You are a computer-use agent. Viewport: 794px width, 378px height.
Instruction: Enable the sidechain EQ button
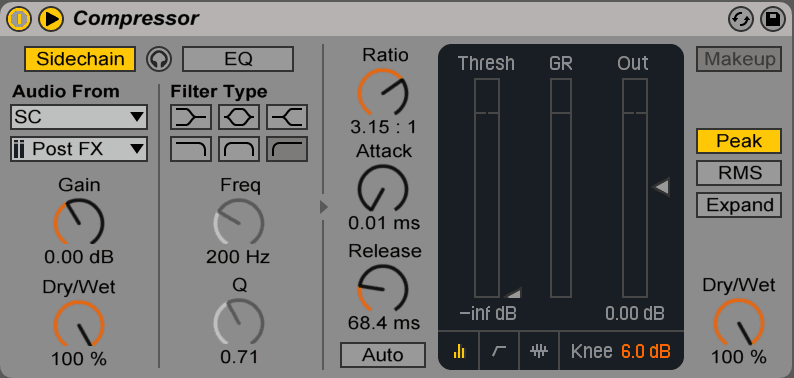click(238, 59)
